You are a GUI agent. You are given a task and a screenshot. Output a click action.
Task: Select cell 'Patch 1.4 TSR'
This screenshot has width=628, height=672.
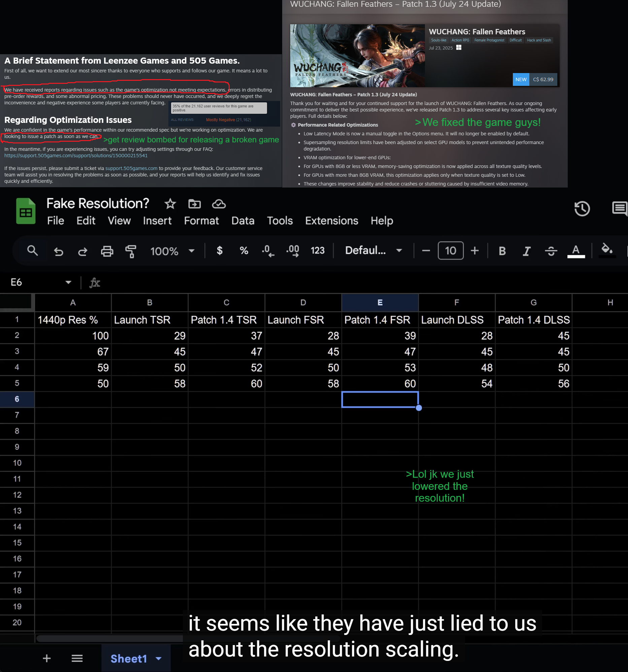226,320
